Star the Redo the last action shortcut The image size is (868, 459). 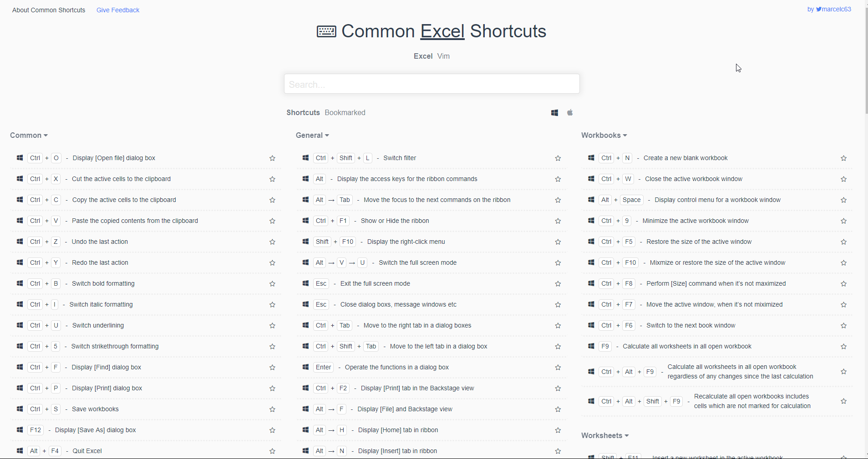coord(272,263)
